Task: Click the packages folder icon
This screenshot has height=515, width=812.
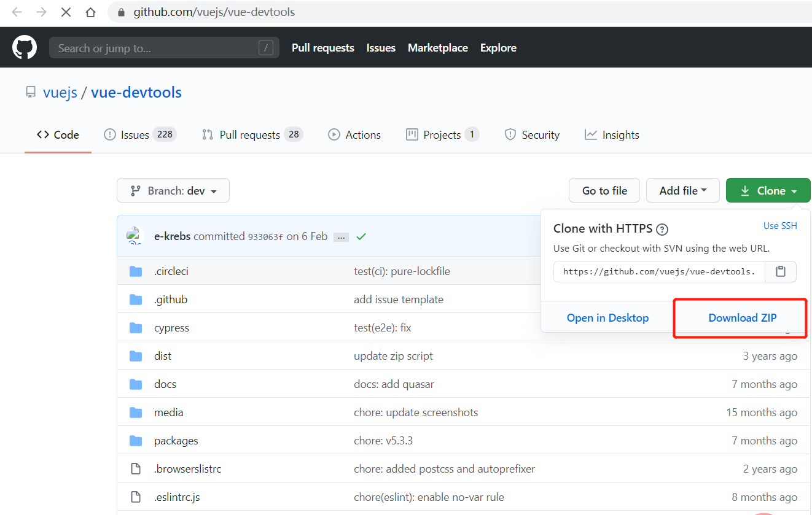Action: (x=136, y=441)
